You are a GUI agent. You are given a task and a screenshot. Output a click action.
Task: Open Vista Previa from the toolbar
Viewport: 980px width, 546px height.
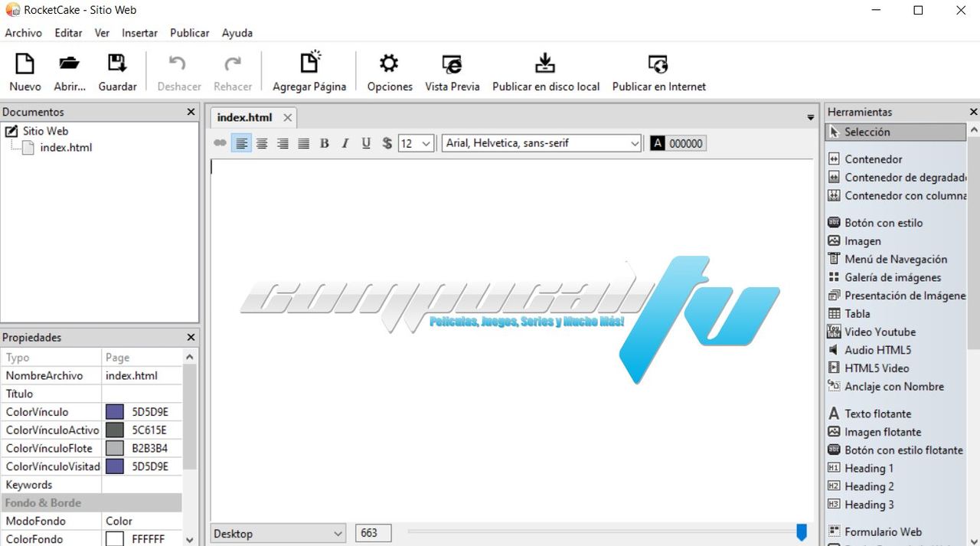(452, 63)
